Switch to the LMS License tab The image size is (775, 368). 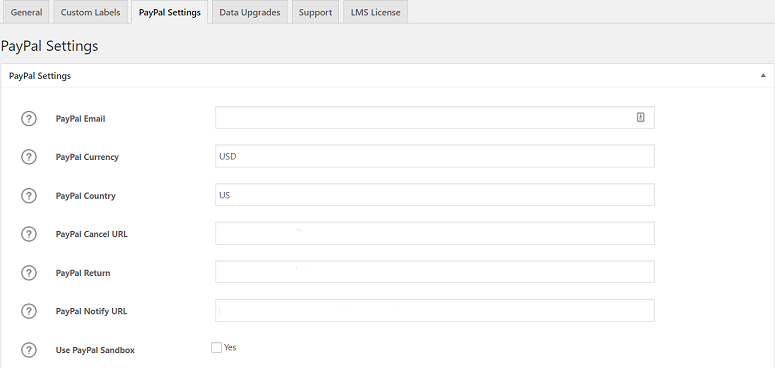375,12
